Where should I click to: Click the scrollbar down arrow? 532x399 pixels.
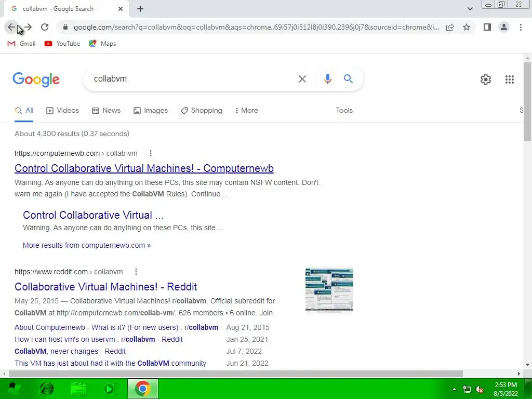click(x=527, y=365)
